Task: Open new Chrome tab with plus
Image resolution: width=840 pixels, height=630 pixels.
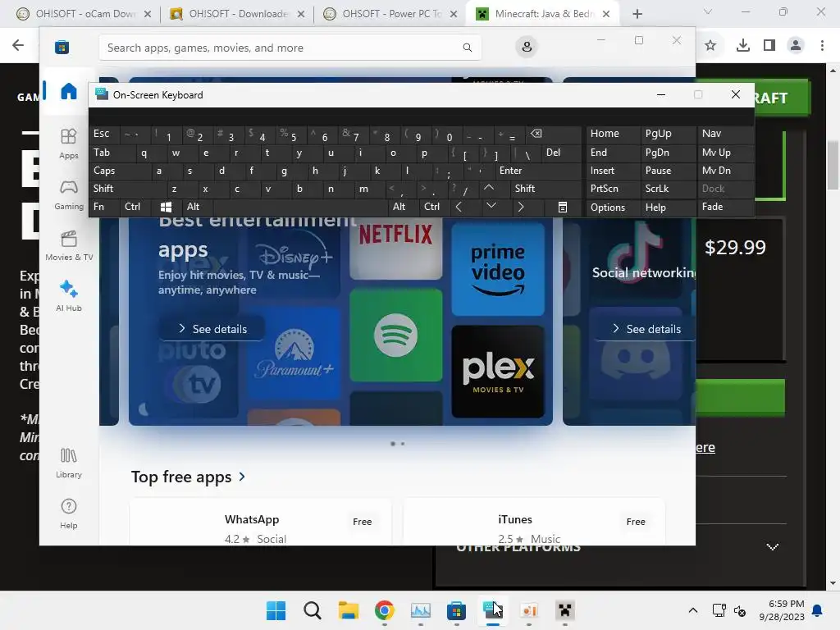Action: point(637,14)
